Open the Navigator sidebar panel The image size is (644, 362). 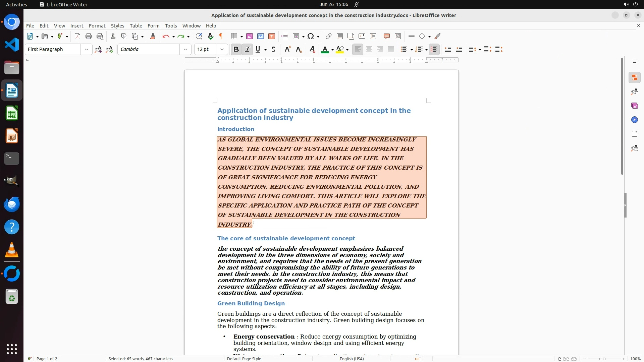pos(634,120)
